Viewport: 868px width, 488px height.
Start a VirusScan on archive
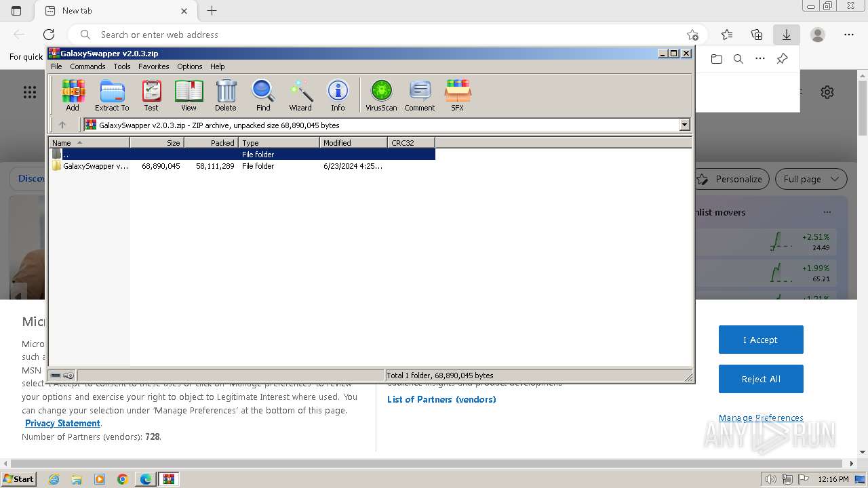tap(381, 95)
